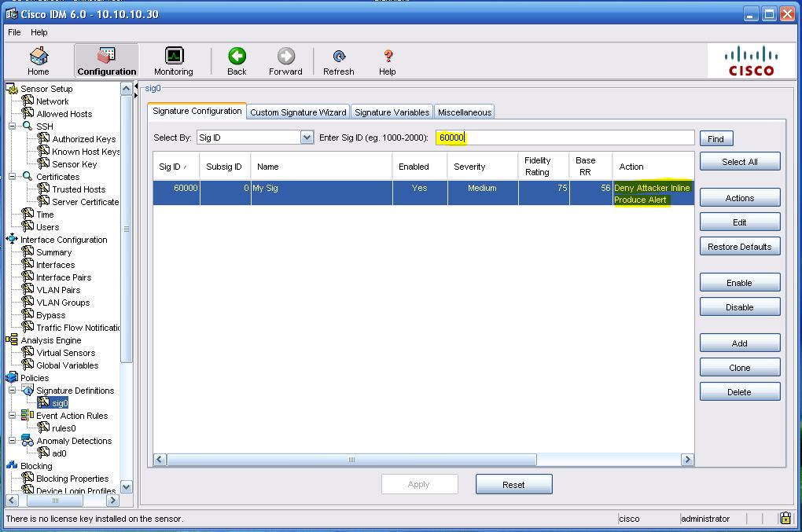
Task: Click the Delete button
Action: click(x=740, y=392)
